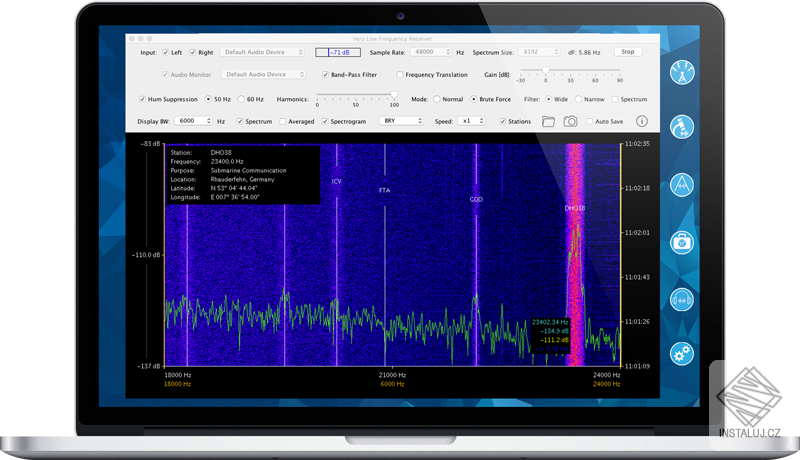Click the microscope analysis icon in sidebar
Screen dimensions: 800x460
[682, 127]
